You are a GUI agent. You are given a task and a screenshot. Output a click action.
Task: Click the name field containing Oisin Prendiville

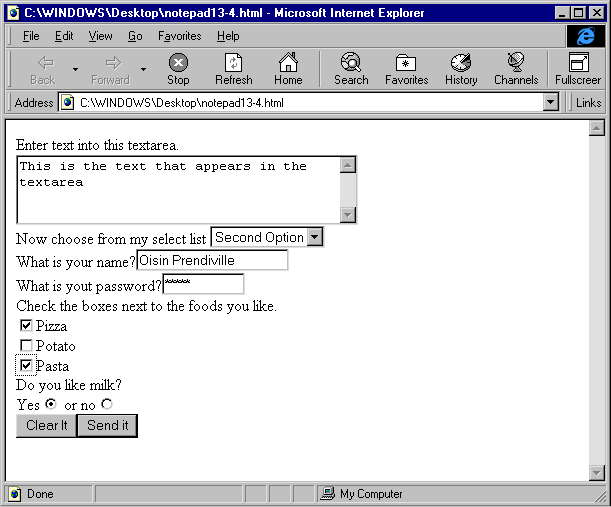click(x=212, y=260)
